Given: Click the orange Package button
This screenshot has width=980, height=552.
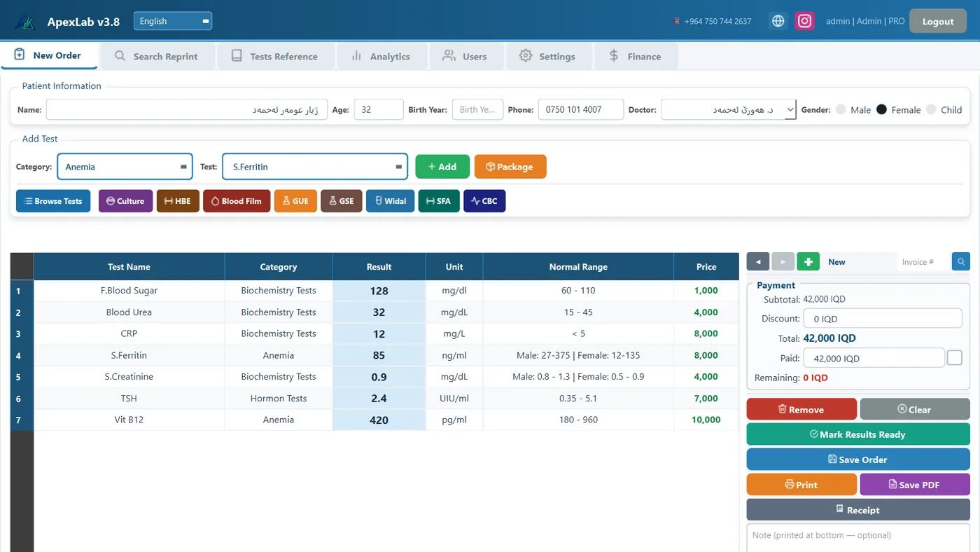Looking at the screenshot, I should pos(510,167).
